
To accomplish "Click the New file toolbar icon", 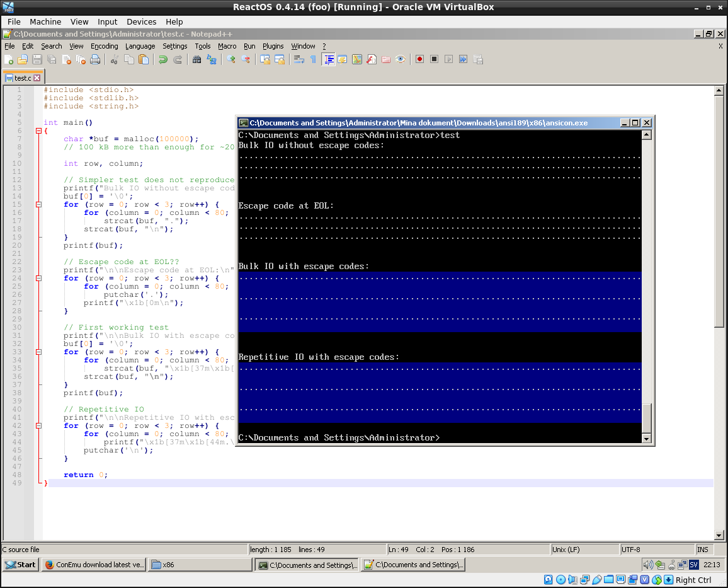I will pos(9,59).
